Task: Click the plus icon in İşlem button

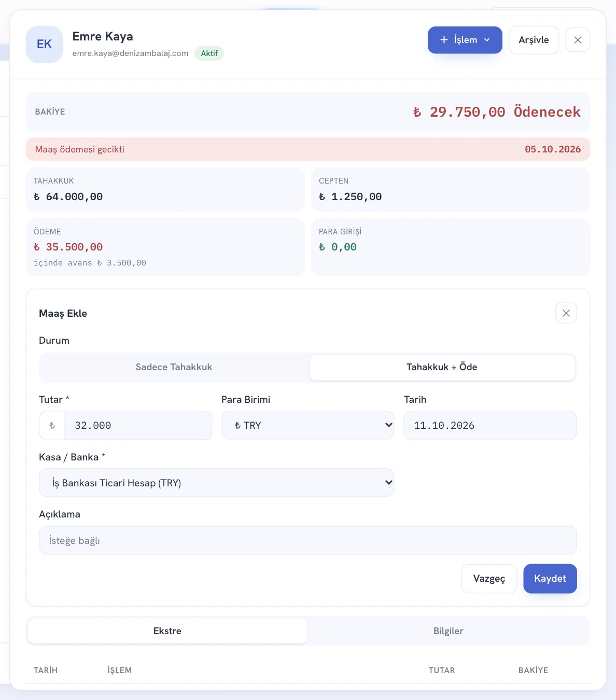Action: (444, 40)
